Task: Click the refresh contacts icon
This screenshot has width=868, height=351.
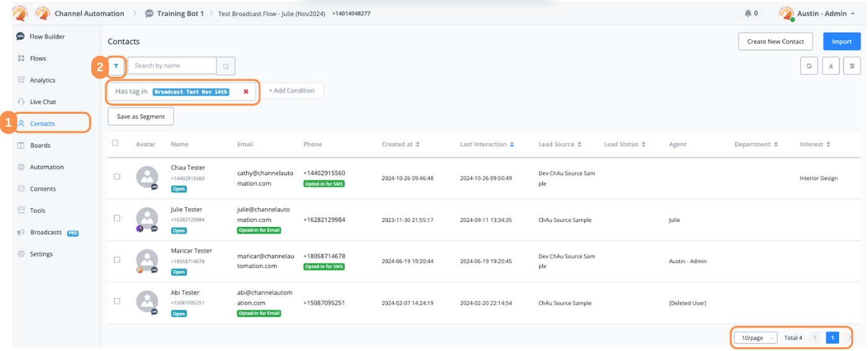Action: click(x=808, y=66)
